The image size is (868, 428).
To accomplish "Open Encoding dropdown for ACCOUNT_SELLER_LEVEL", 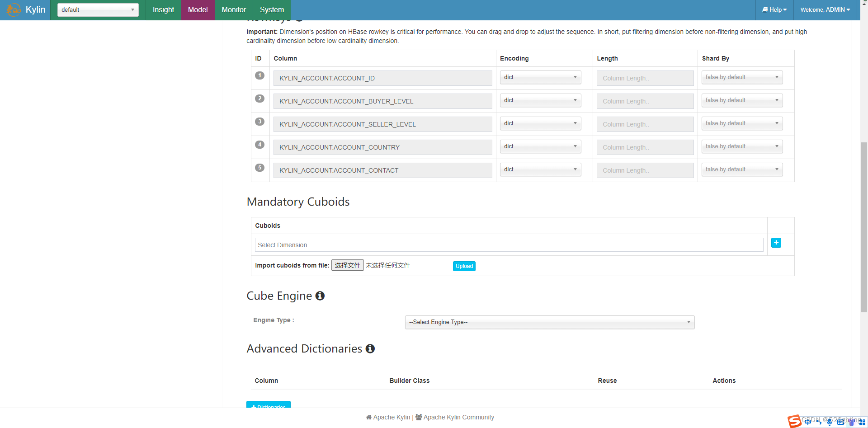I will 540,123.
